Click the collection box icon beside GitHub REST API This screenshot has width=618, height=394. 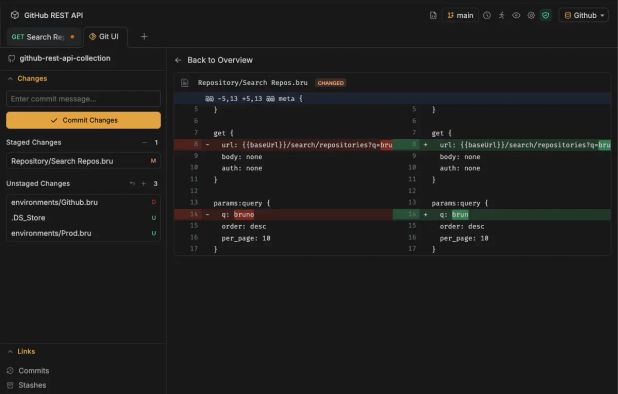(15, 15)
